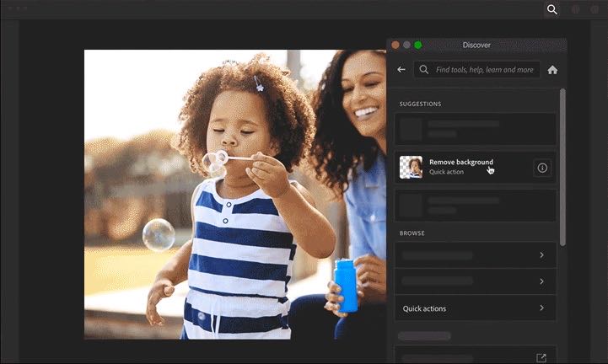Go back using the Discover panel arrow
The height and width of the screenshot is (364, 608).
(401, 70)
